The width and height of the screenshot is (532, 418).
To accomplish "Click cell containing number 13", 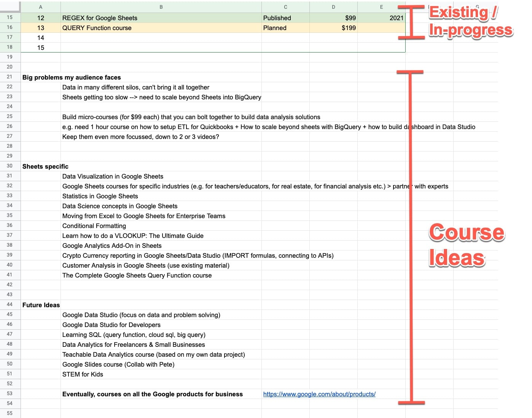I will click(x=41, y=28).
